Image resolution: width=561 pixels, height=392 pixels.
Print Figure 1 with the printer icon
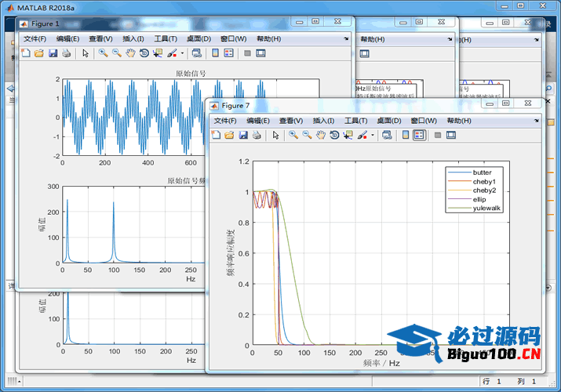pos(67,53)
